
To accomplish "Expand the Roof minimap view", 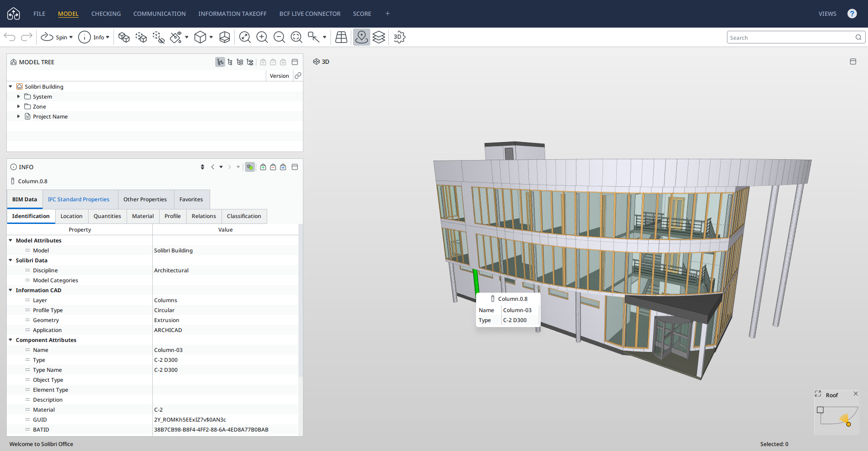I will coord(818,394).
